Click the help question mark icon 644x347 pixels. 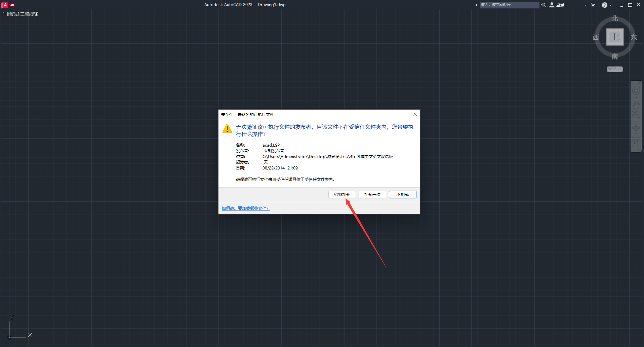tap(605, 5)
